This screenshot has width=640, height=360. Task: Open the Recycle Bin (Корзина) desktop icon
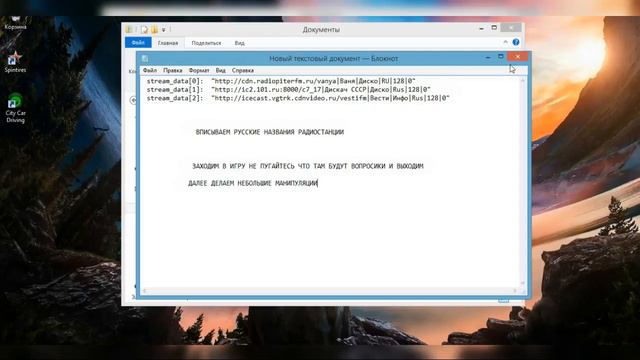point(15,23)
